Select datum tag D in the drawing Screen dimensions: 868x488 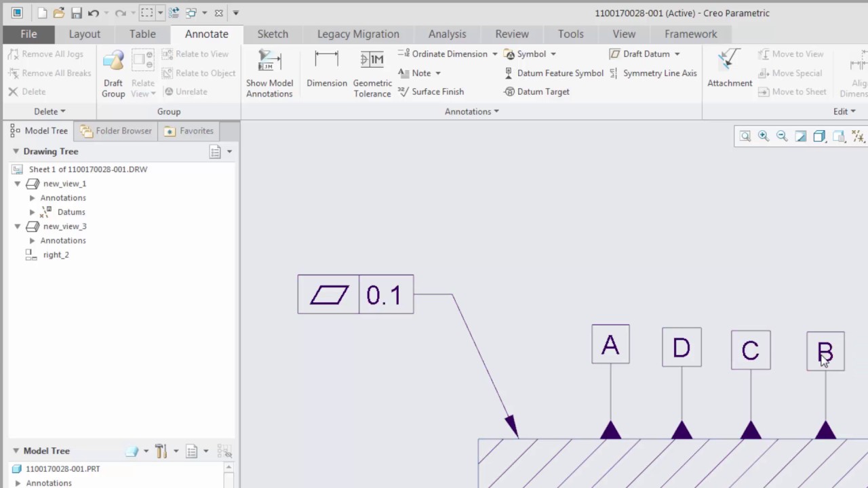(x=682, y=348)
